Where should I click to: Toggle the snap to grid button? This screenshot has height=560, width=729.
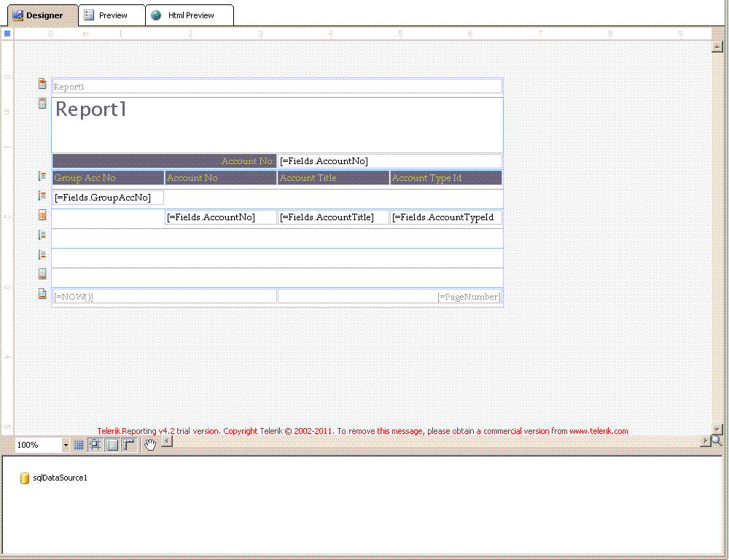95,445
